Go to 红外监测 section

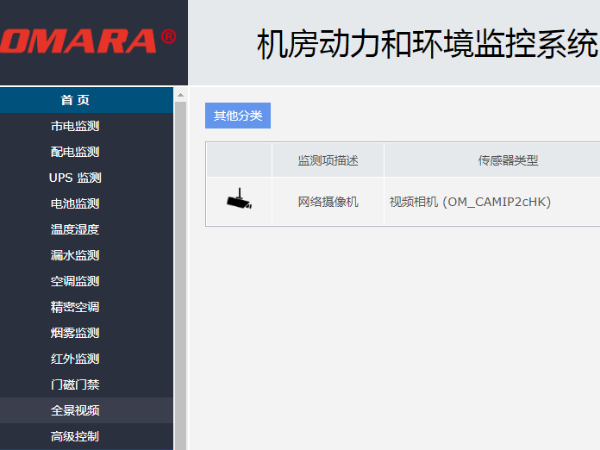(75, 359)
